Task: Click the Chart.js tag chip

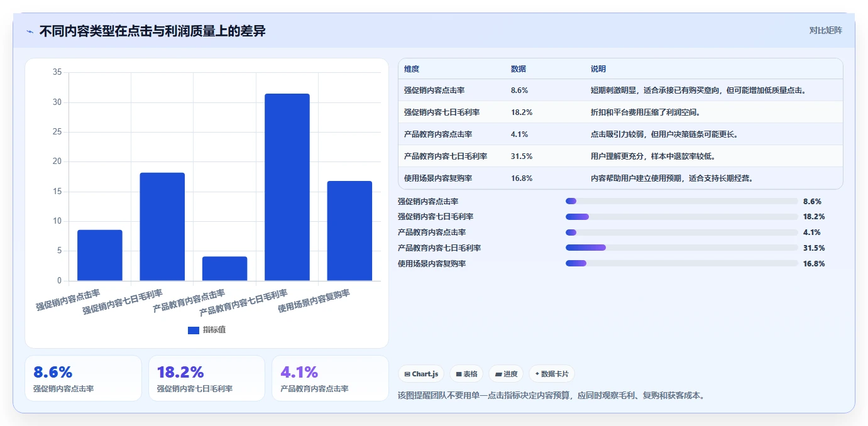Action: pyautogui.click(x=421, y=374)
